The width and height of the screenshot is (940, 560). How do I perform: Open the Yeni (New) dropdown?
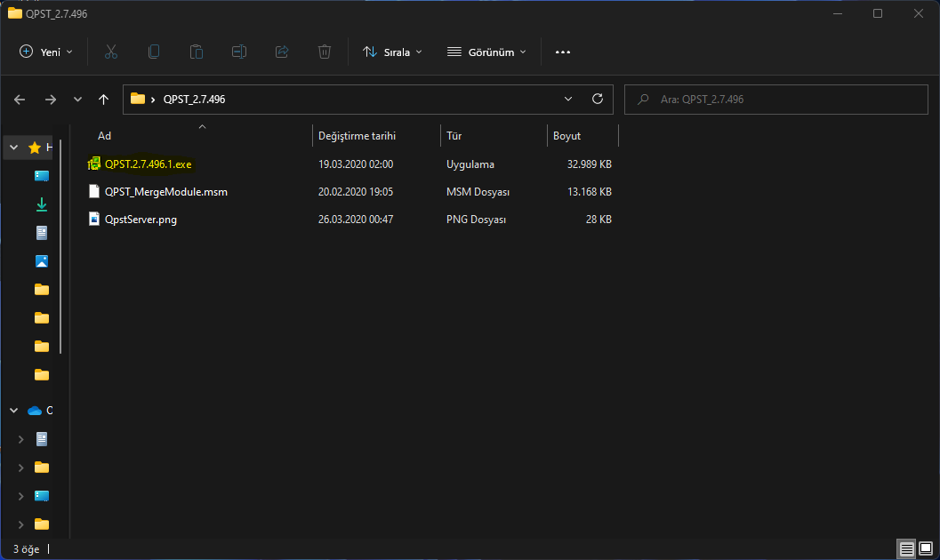coord(46,52)
